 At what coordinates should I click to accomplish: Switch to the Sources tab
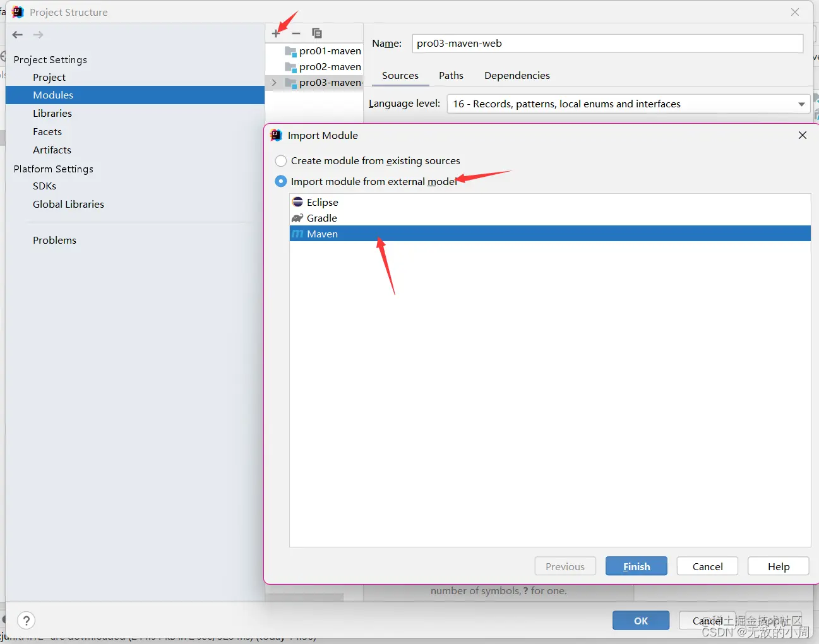click(400, 75)
